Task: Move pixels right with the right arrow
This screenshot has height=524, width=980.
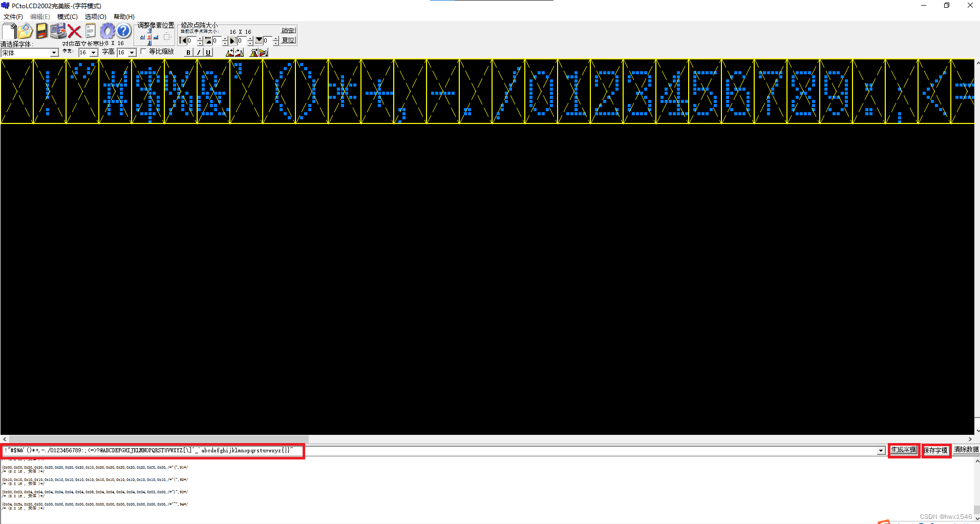Action: click(156, 37)
